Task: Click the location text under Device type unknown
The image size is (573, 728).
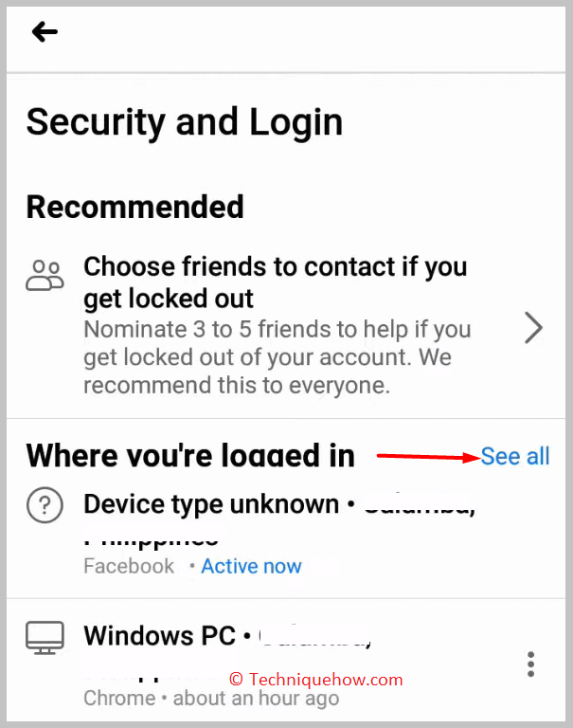Action: 151,540
